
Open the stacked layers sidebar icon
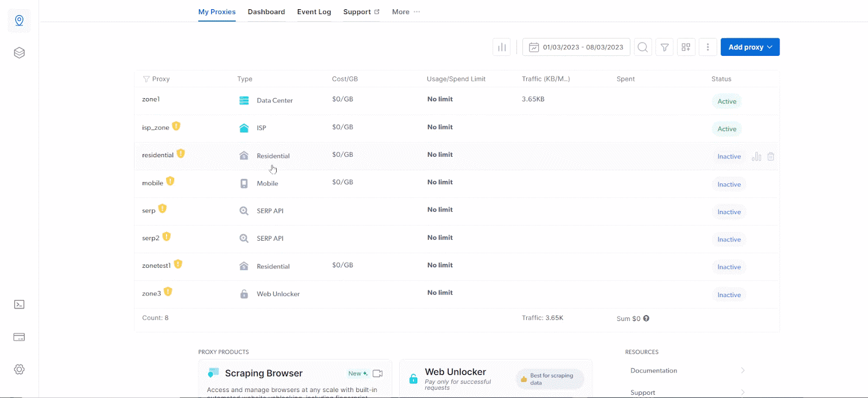point(20,53)
